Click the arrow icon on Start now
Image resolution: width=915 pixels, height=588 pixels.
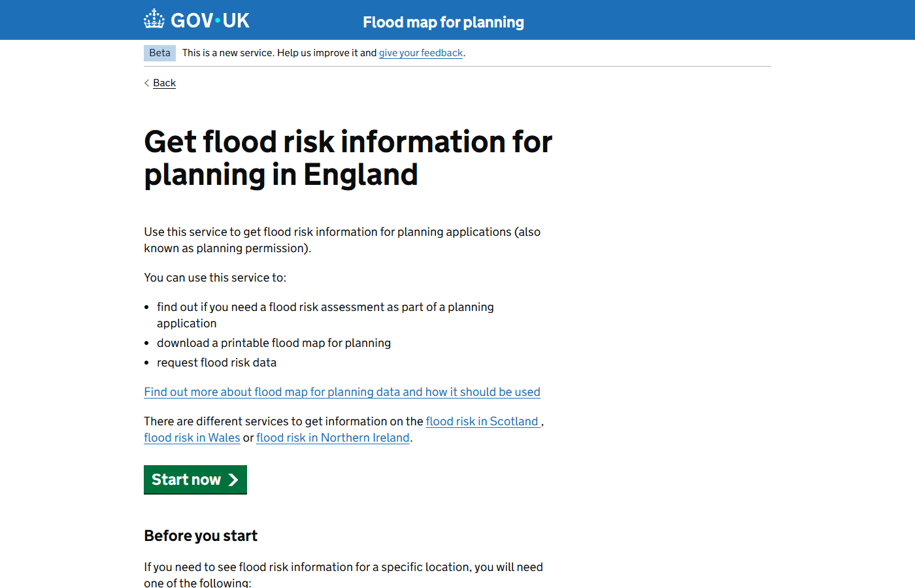pyautogui.click(x=233, y=480)
